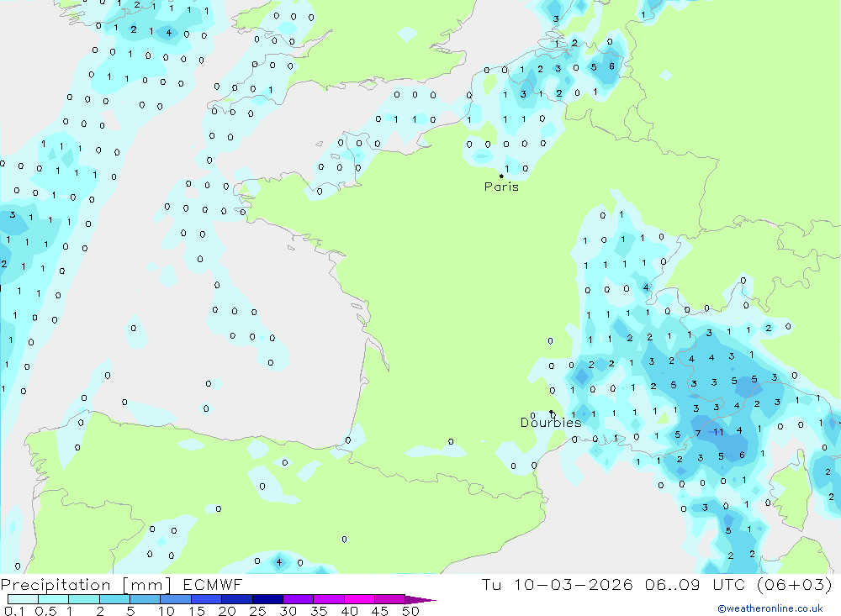Click the legend label '0.5'

[x=45, y=611]
